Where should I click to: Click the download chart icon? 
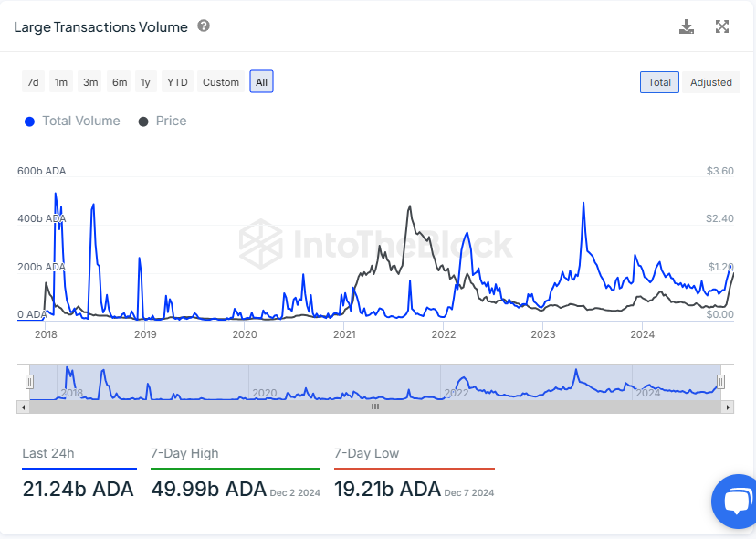point(687,26)
